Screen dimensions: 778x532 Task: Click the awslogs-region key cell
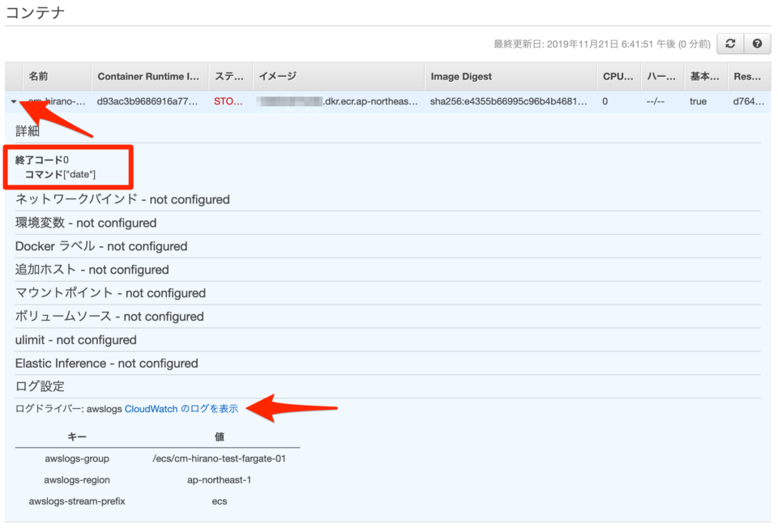(x=77, y=480)
